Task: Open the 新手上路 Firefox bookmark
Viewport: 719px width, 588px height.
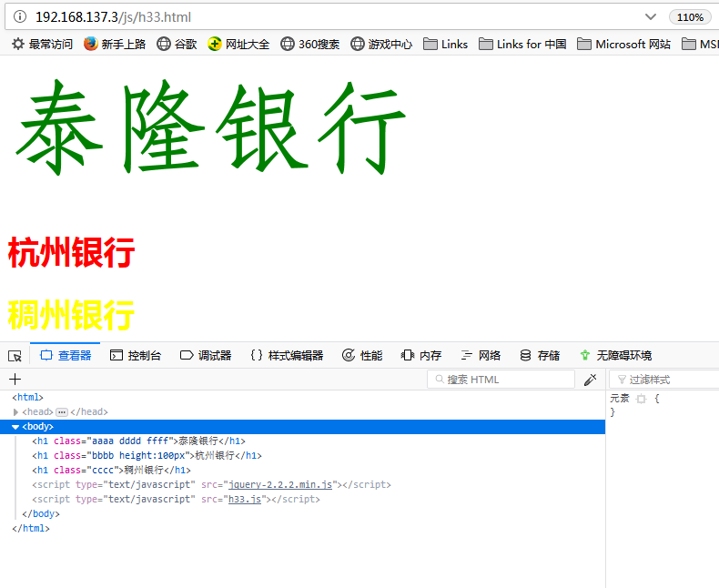Action: [x=115, y=44]
